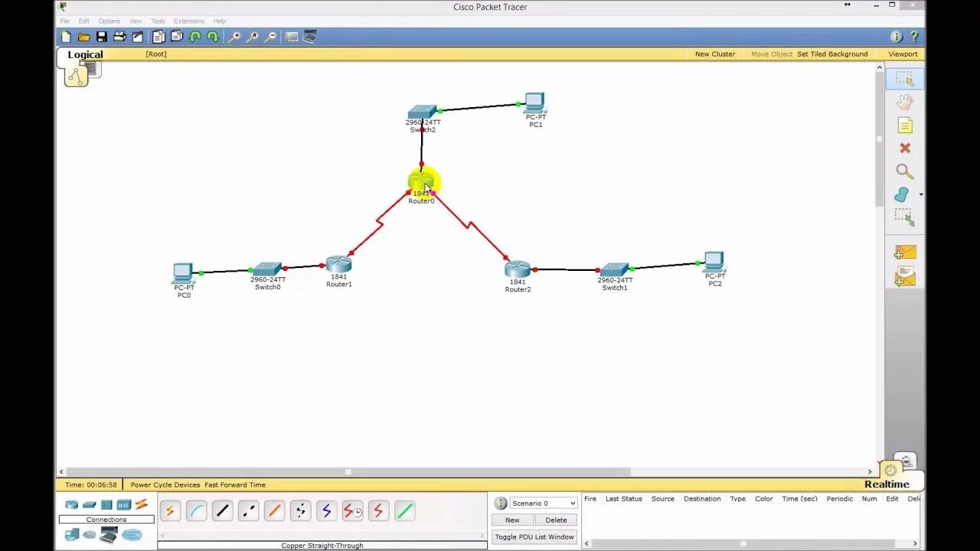Image resolution: width=980 pixels, height=551 pixels.
Task: Select the green Octal cable
Action: pyautogui.click(x=404, y=510)
